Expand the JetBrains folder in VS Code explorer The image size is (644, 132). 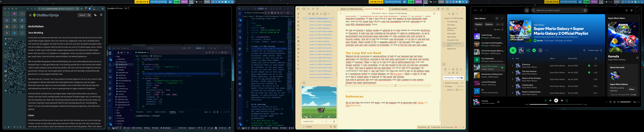click(120, 107)
